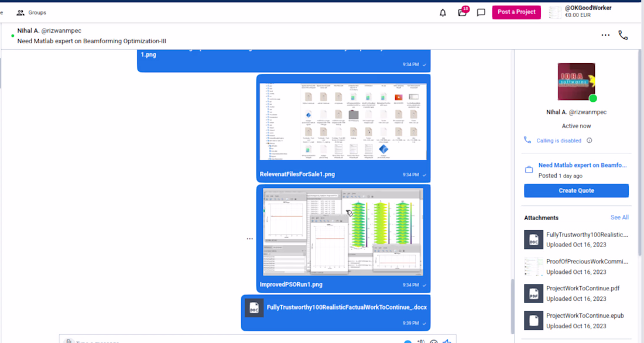Screen dimensions: 644x343
Task: Click the ImprovedPSORun1 message 9:34 PM timestamp
Action: point(411,284)
